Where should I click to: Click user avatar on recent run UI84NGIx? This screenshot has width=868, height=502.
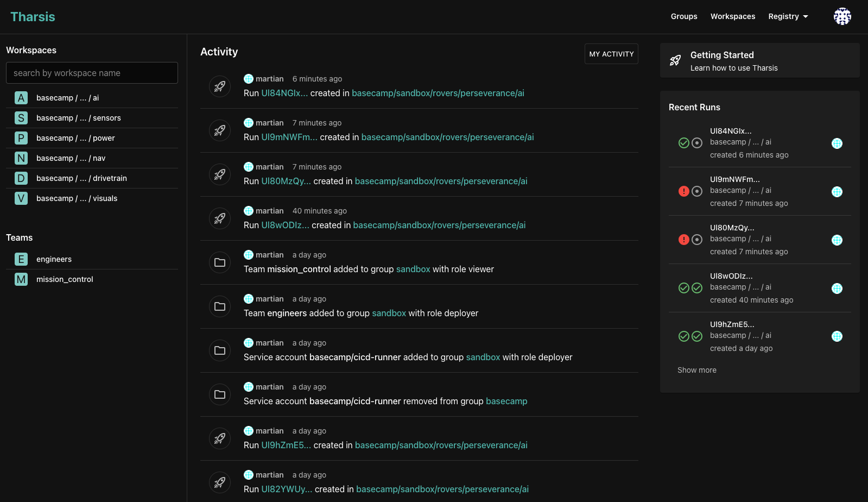point(837,143)
